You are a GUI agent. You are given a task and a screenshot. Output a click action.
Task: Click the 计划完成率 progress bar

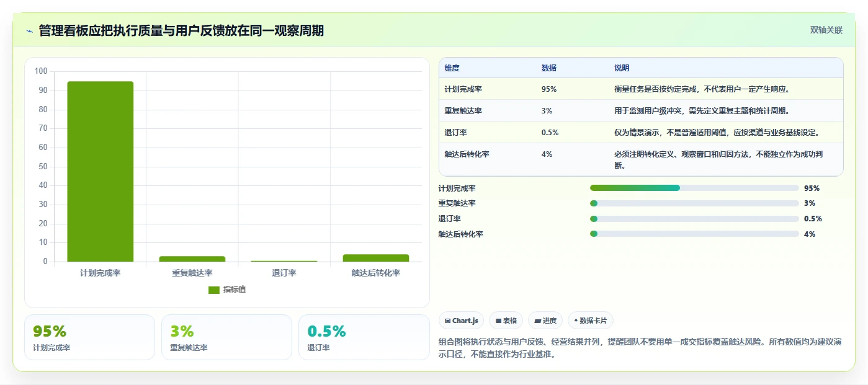pyautogui.click(x=694, y=188)
